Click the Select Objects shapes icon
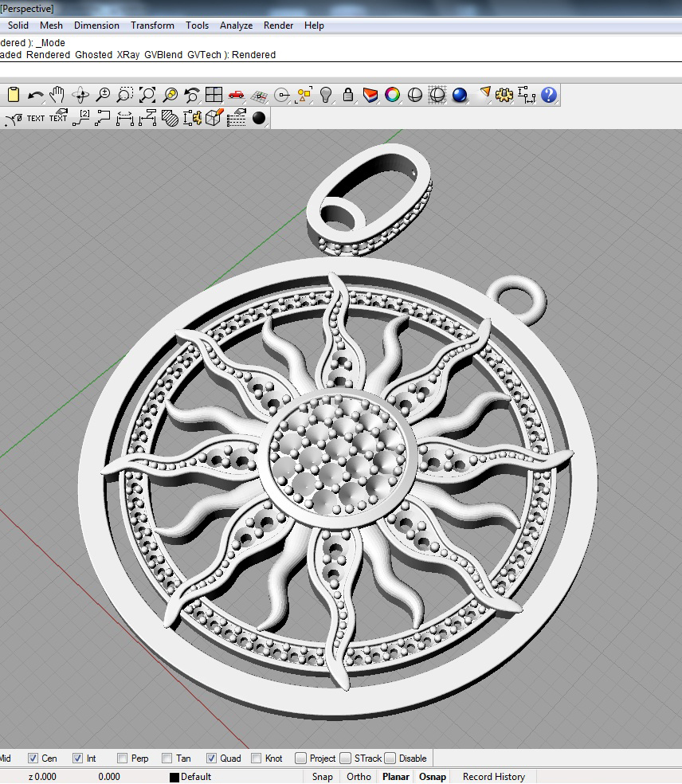The image size is (682, 784). (x=304, y=95)
